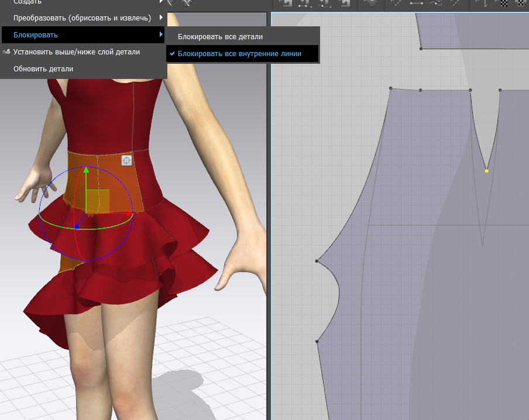The image size is (529, 420).
Task: Click the crosshair pivot icon on the waist piece
Action: (x=126, y=160)
